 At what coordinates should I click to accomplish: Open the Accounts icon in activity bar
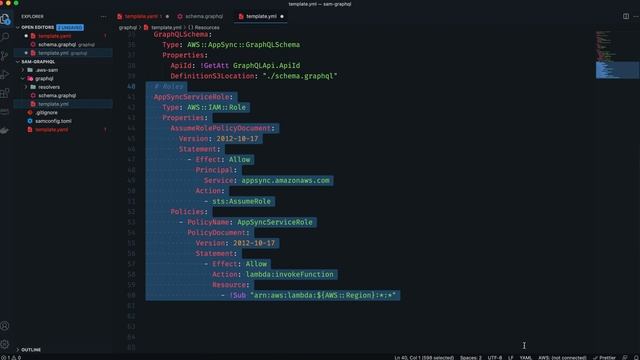pyautogui.click(x=5, y=326)
